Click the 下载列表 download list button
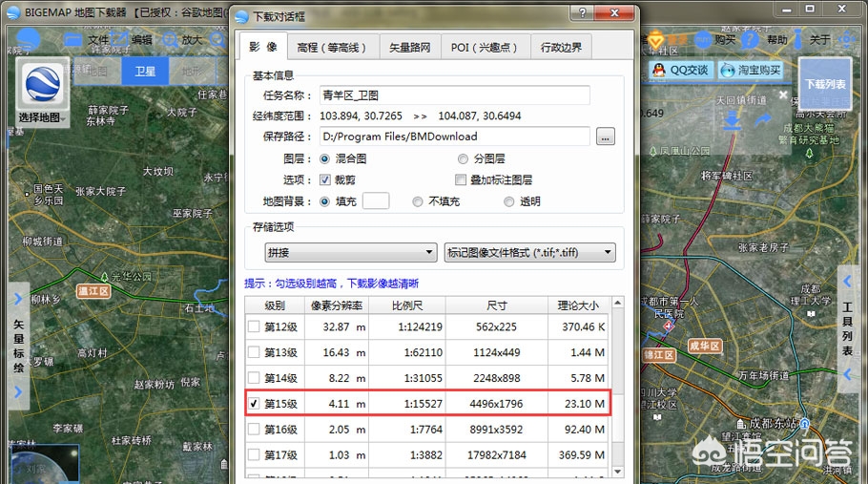Screen dimensions: 868x484 tap(825, 83)
